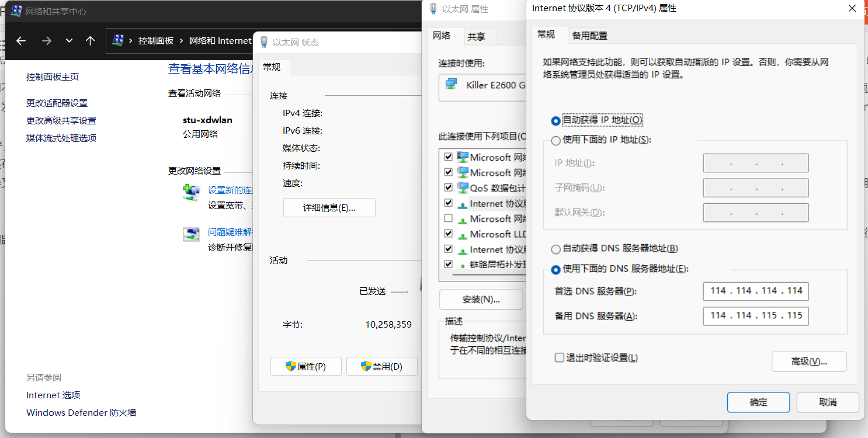Select the QoS 数据包 list row text
The width and height of the screenshot is (868, 438).
tap(498, 188)
